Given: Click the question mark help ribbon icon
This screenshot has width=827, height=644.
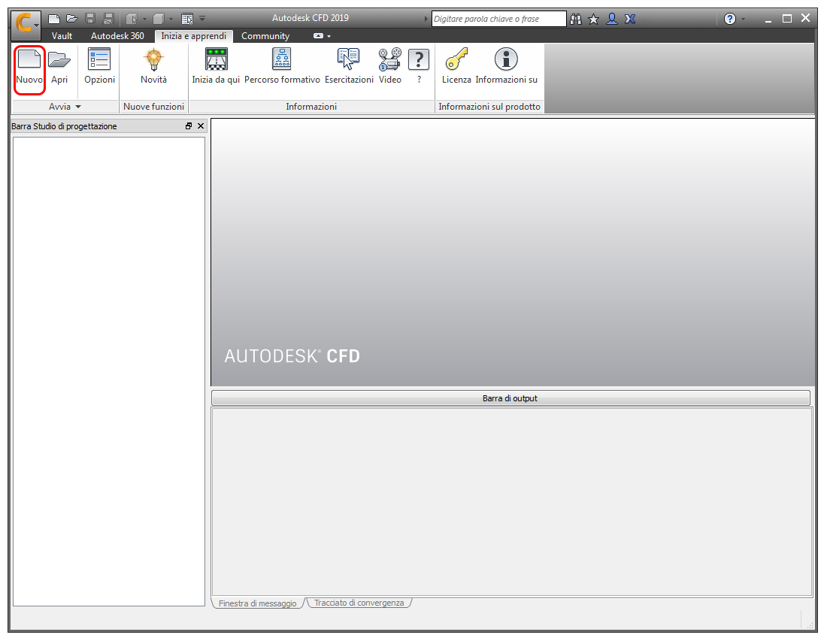Looking at the screenshot, I should pyautogui.click(x=419, y=59).
